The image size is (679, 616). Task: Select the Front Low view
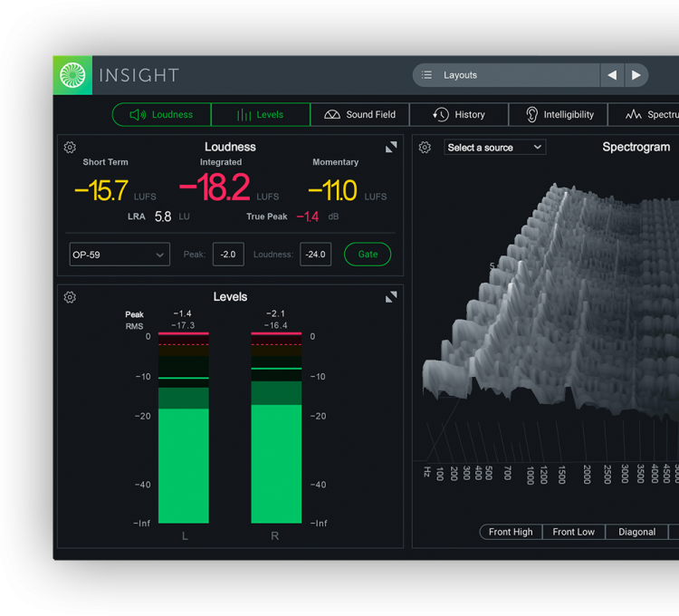(574, 532)
